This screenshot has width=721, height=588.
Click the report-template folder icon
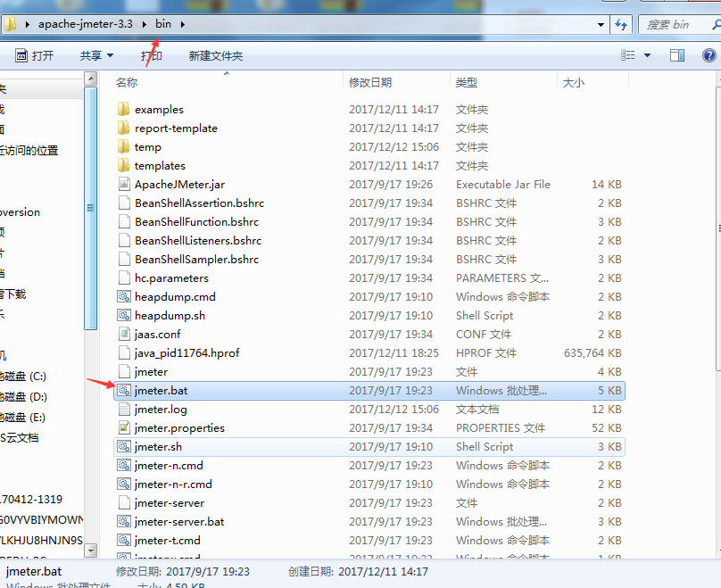click(123, 128)
